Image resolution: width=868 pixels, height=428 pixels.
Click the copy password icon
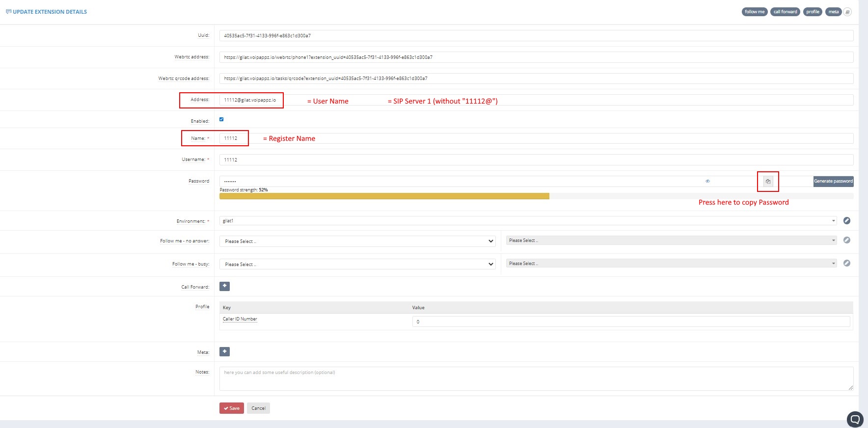pos(768,182)
